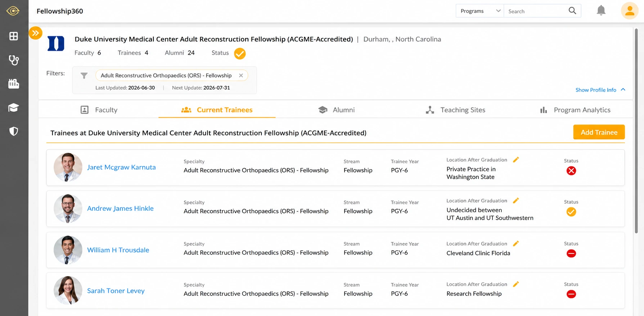The width and height of the screenshot is (644, 316).
Task: Open William H Trousdale profile link
Action: 118,250
